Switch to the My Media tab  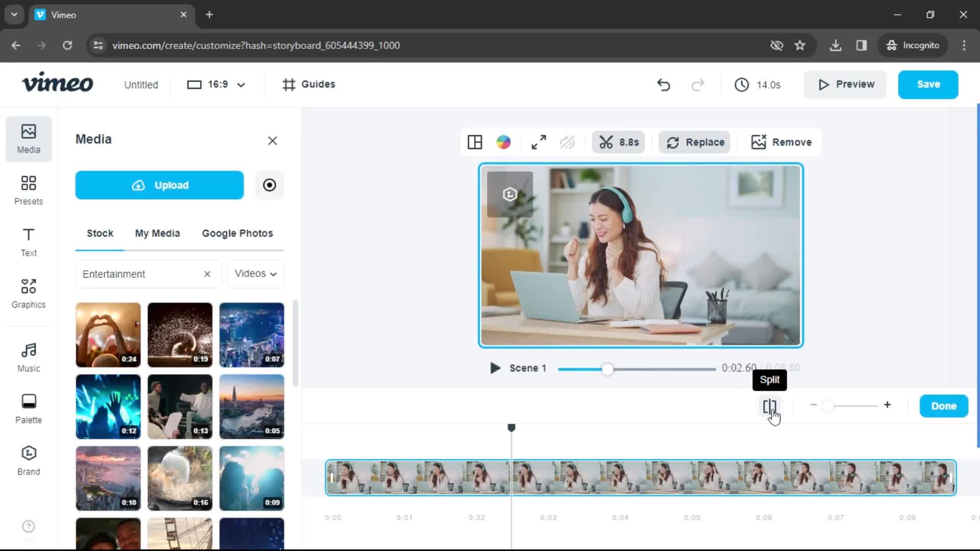coord(157,234)
